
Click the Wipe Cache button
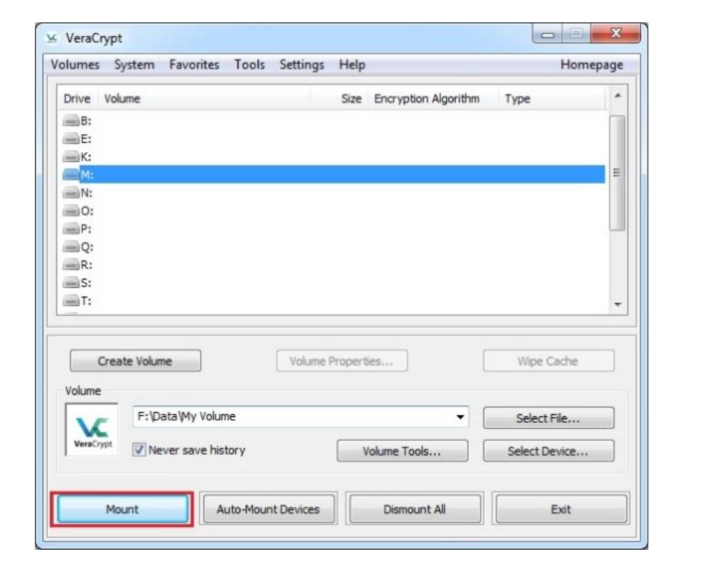pyautogui.click(x=548, y=361)
